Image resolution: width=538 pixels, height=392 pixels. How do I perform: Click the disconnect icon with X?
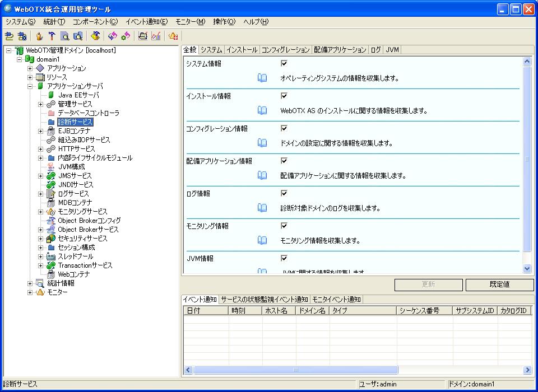click(22, 36)
